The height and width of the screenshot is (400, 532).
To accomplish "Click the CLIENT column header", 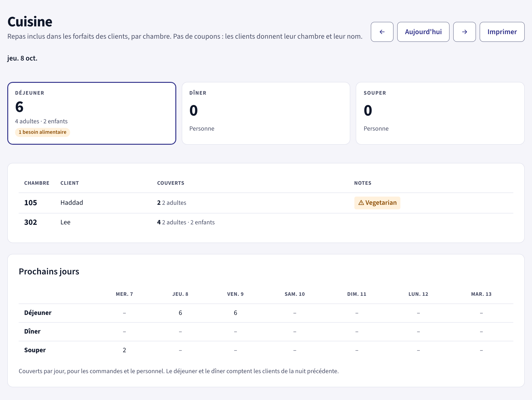I will 70,183.
